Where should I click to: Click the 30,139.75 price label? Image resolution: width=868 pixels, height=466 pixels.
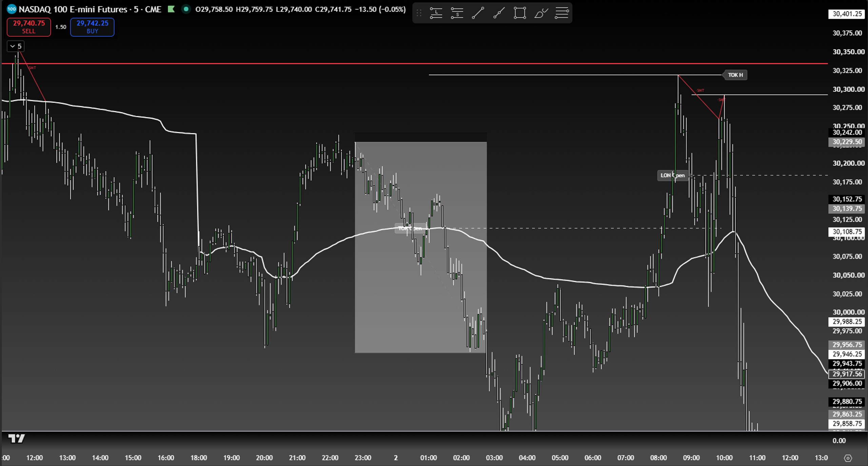point(847,209)
